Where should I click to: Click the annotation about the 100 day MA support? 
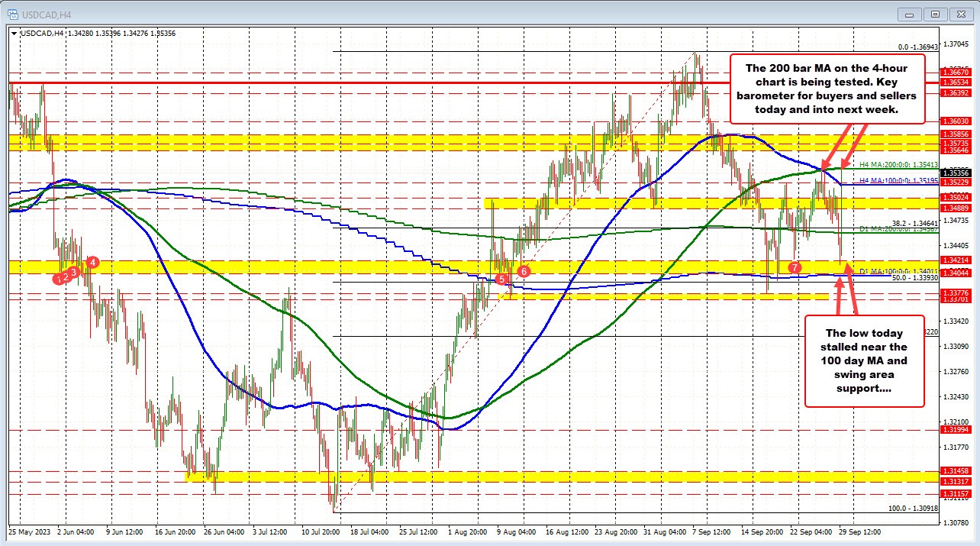(x=865, y=362)
